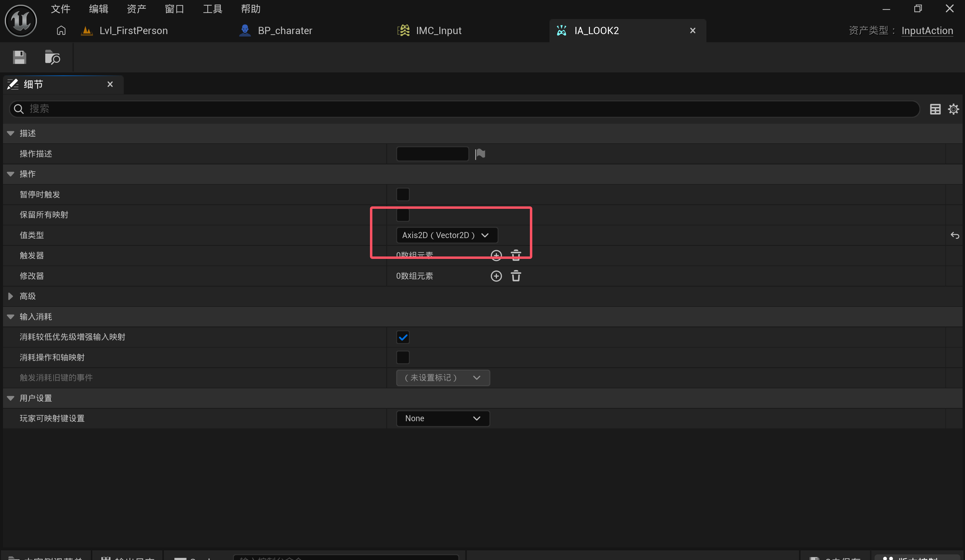This screenshot has height=560, width=965.
Task: Open the details panel settings gear icon
Action: (953, 109)
